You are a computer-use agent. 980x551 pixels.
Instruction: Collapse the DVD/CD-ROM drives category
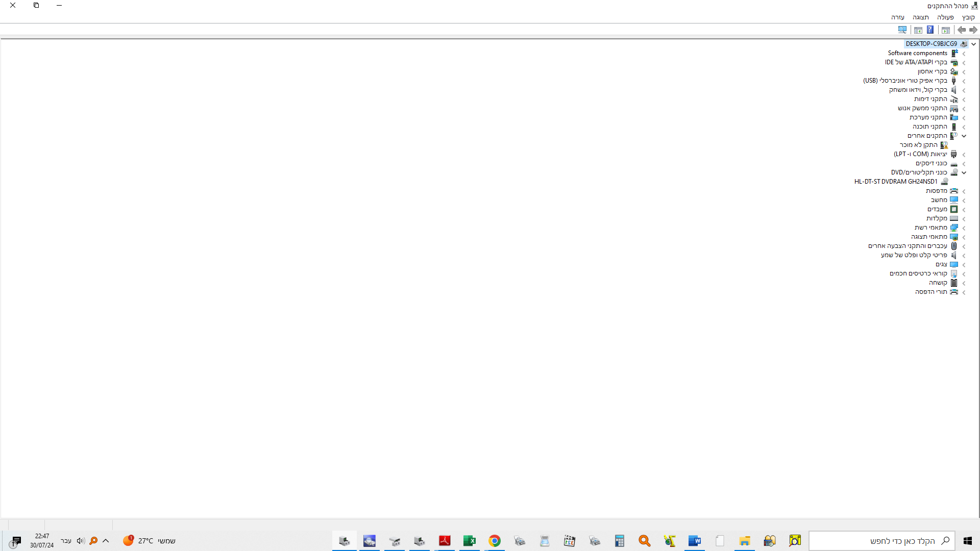click(964, 172)
